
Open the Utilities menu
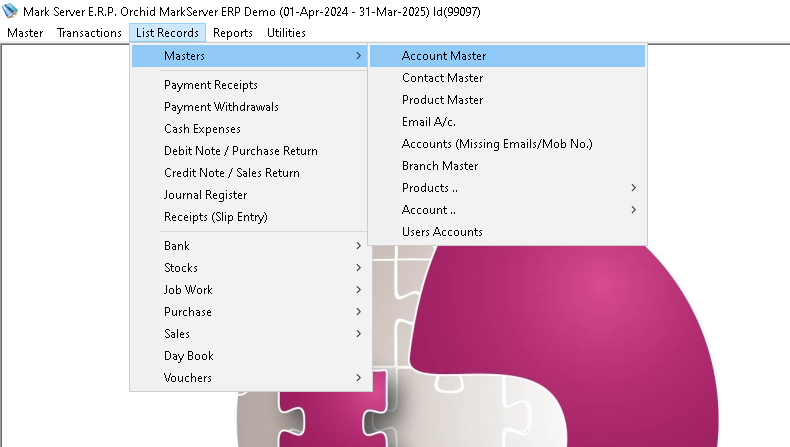286,33
